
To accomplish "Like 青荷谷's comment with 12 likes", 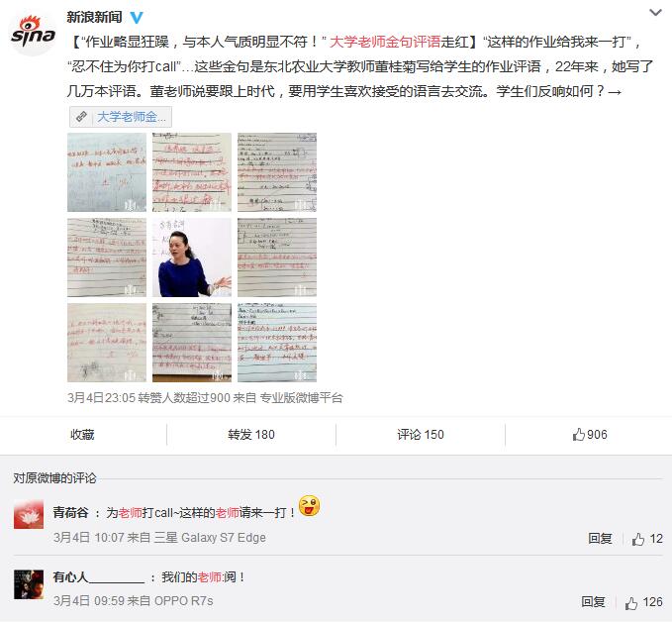I will pos(647,539).
